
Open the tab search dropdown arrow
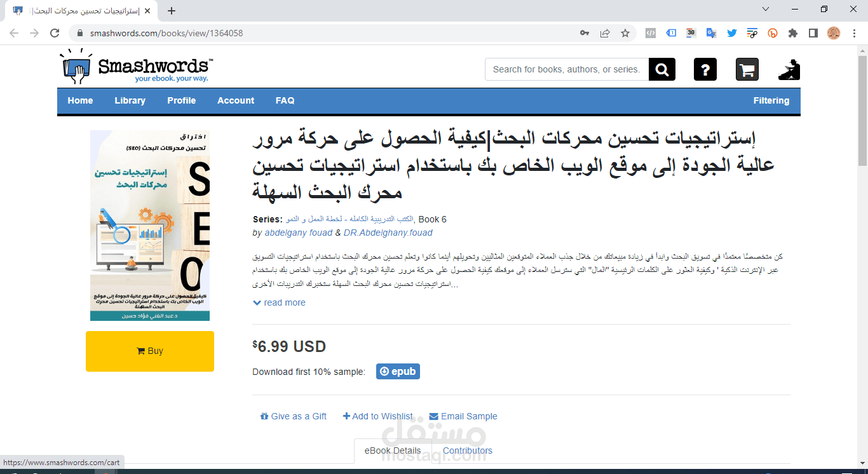pyautogui.click(x=766, y=9)
